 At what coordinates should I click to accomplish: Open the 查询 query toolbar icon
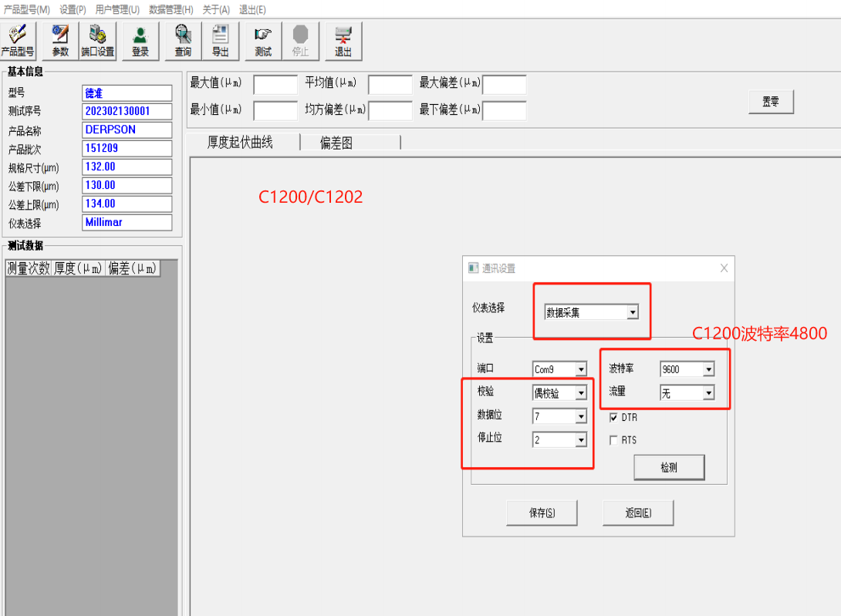(x=183, y=41)
